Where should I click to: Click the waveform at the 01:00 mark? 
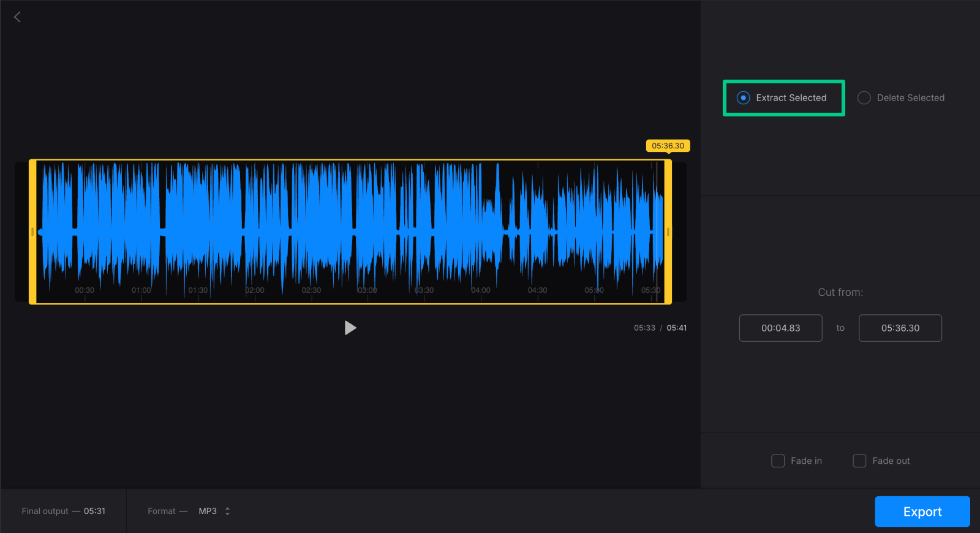[x=141, y=290]
